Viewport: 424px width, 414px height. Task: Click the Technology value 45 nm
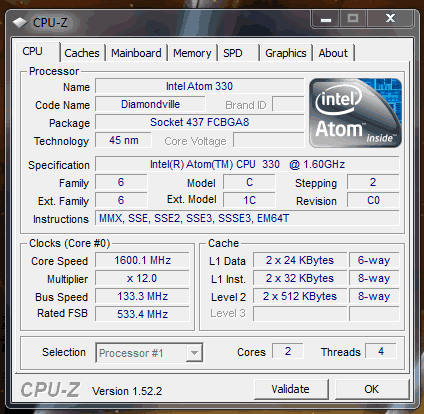click(123, 140)
